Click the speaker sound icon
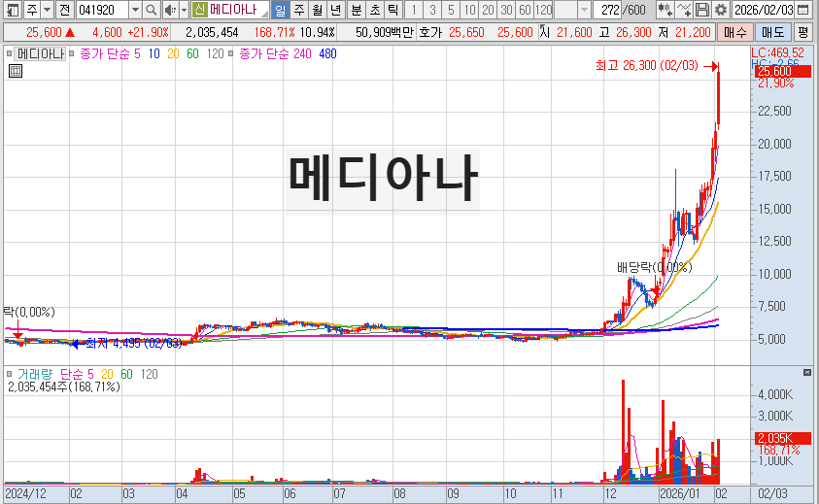The height and width of the screenshot is (504, 819). click(170, 10)
